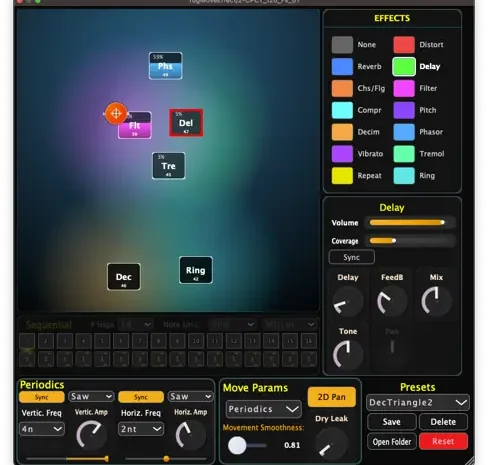
Task: Select the yellow Repeat effect swatch
Action: pos(342,176)
